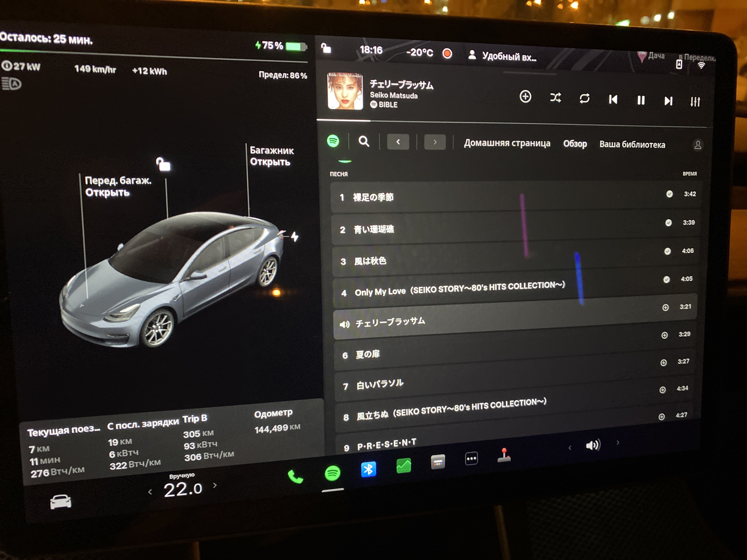
Task: Select the Trip B statistics column
Action: (209, 437)
